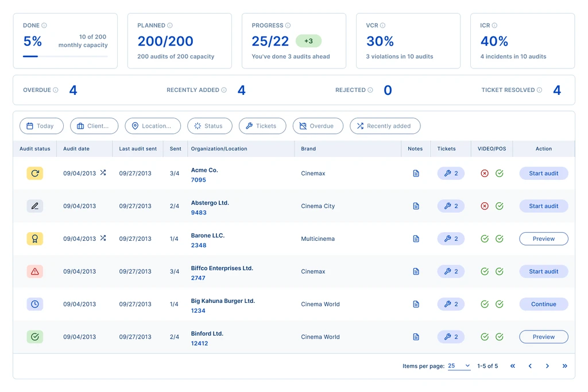Toggle the Overdue filter chip

(318, 126)
